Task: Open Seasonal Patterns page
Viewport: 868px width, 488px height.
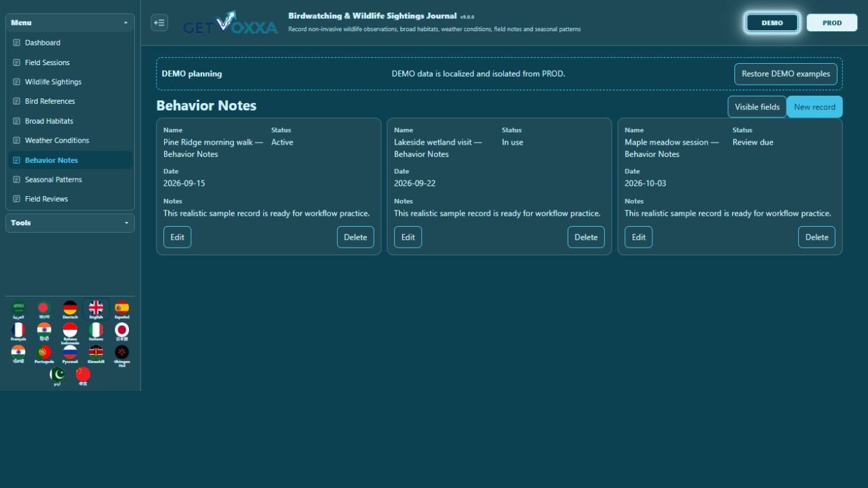Action: pyautogui.click(x=71, y=180)
